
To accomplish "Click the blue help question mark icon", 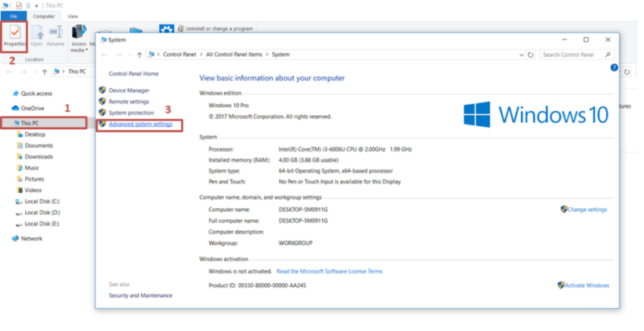I will coord(614,69).
